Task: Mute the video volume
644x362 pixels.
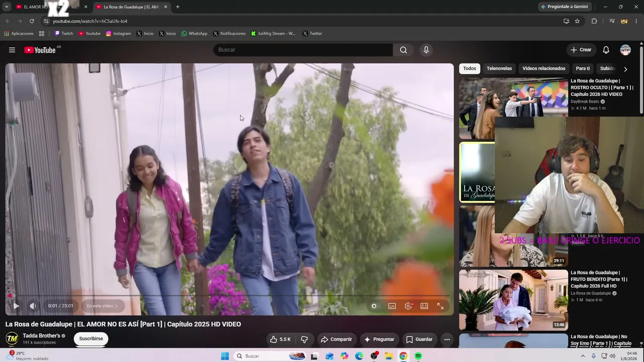Action: tap(33, 306)
